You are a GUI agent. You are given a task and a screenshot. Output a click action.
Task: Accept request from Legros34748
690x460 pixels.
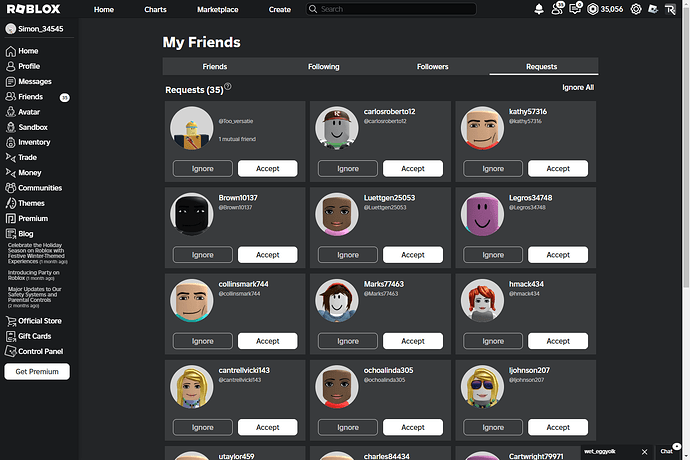[x=558, y=255]
